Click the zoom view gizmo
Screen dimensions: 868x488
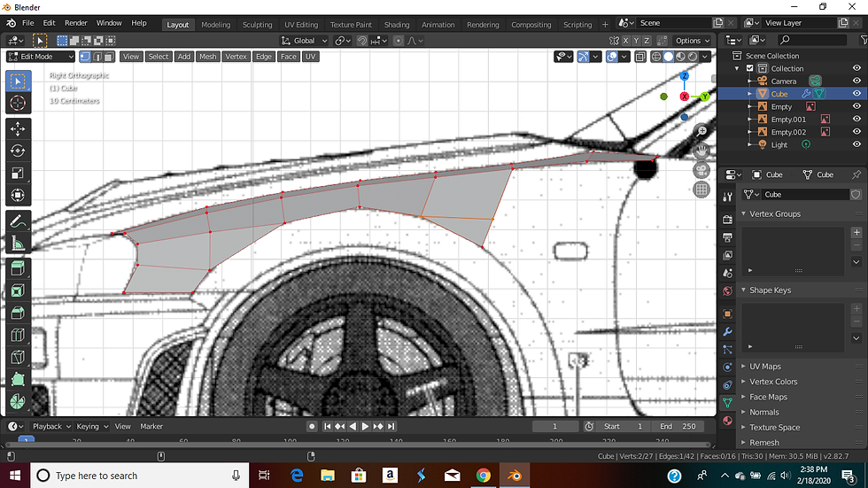pos(701,131)
